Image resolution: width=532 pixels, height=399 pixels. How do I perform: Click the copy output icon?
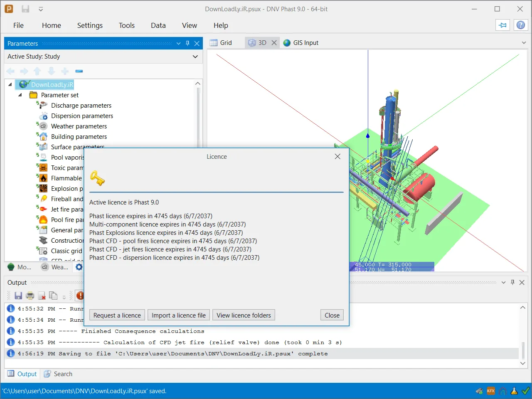click(x=53, y=296)
